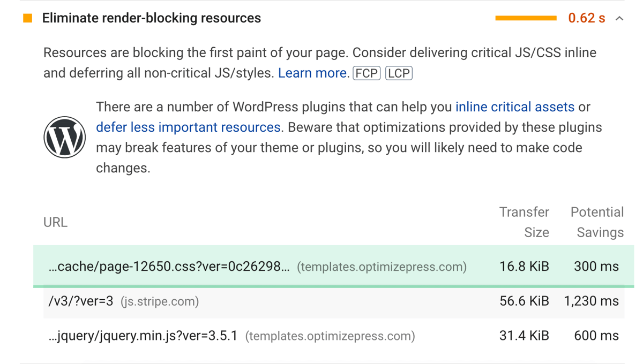Collapse the render-blocking resources audit chevron

[619, 18]
